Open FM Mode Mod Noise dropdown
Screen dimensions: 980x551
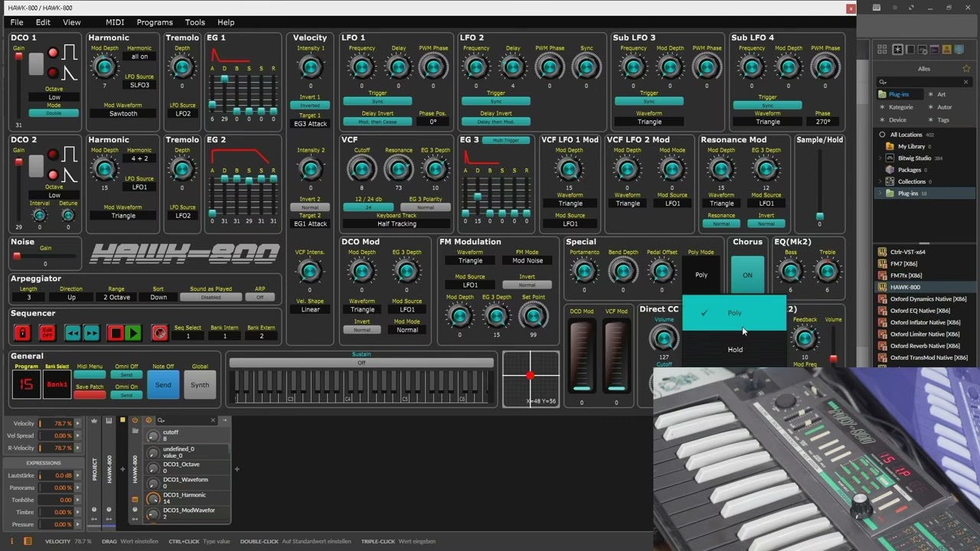pos(528,260)
